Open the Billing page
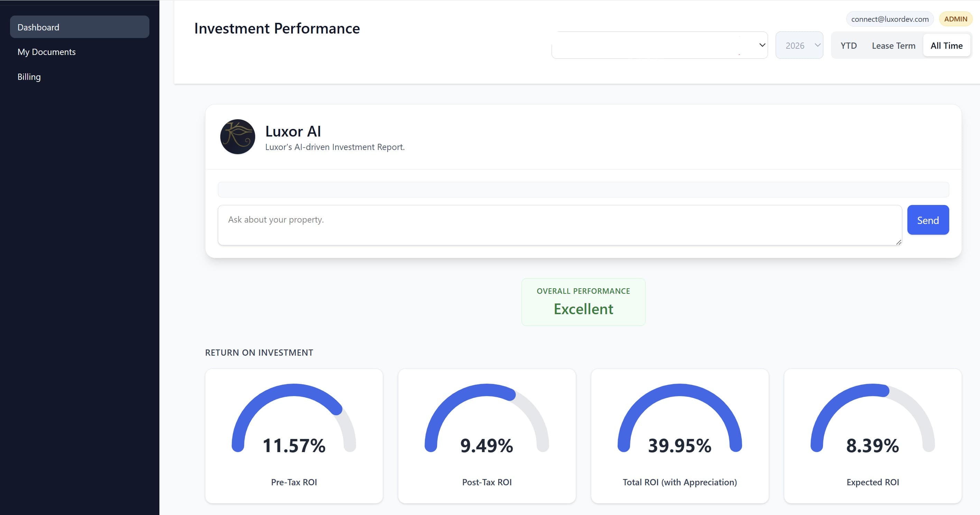 point(29,76)
